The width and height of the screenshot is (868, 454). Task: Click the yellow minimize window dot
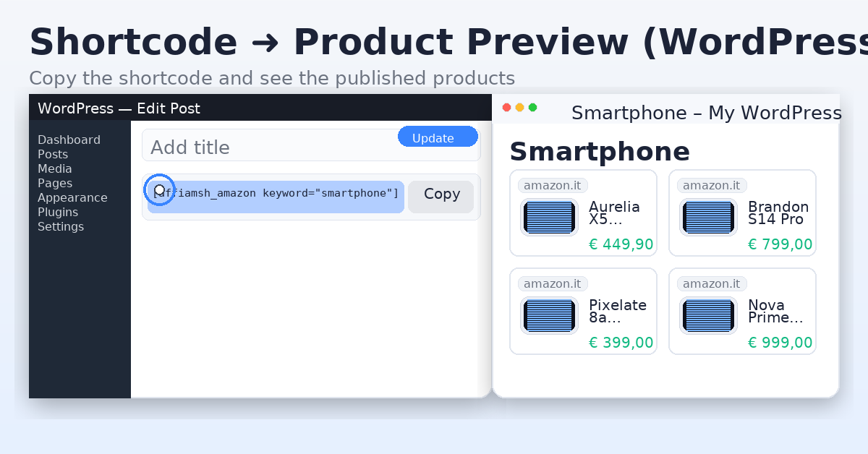pyautogui.click(x=519, y=108)
